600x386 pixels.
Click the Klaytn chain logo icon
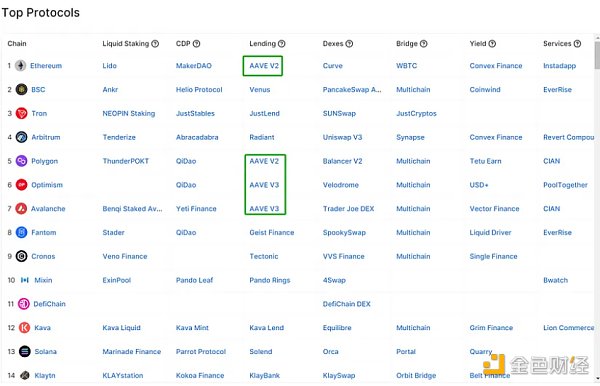(25, 375)
